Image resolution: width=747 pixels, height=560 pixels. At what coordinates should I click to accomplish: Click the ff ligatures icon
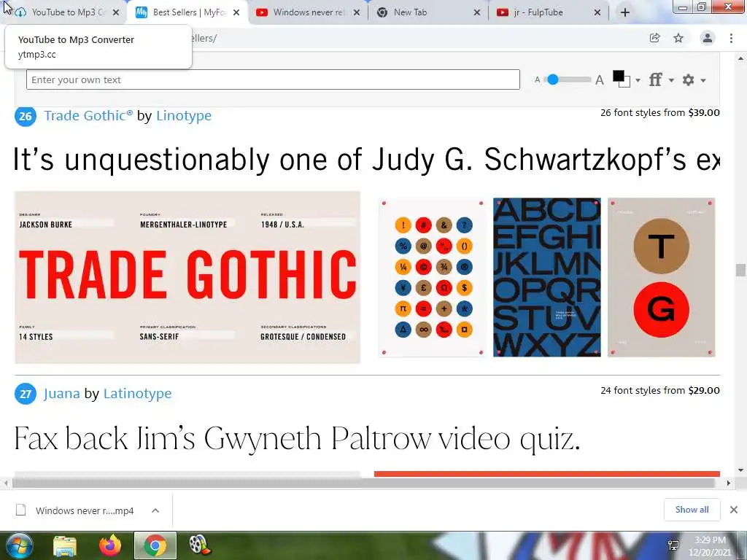click(x=656, y=79)
